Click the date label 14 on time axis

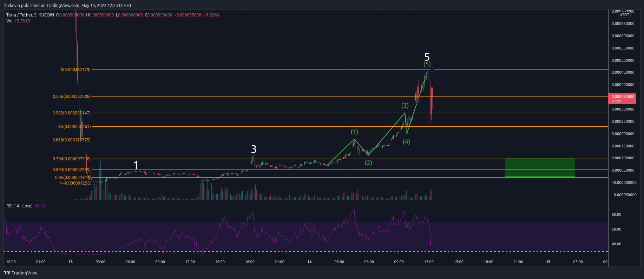click(x=309, y=262)
